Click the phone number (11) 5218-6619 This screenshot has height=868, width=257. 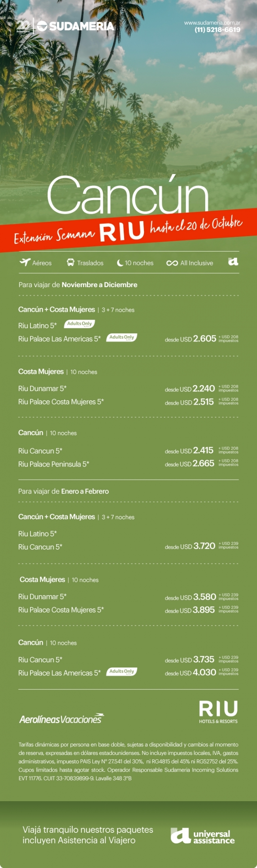[217, 30]
